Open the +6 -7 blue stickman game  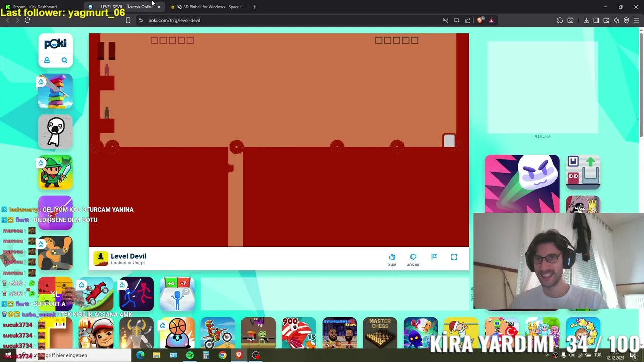tap(177, 294)
